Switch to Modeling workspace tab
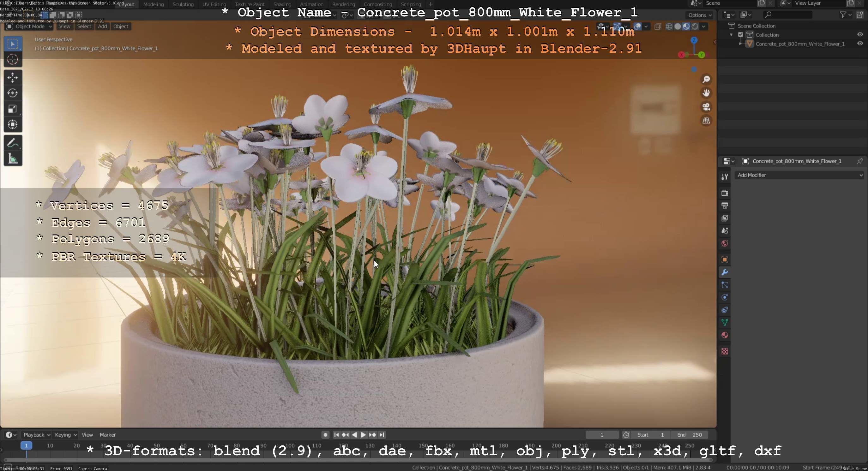Viewport: 868px width, 471px height. (x=153, y=4)
